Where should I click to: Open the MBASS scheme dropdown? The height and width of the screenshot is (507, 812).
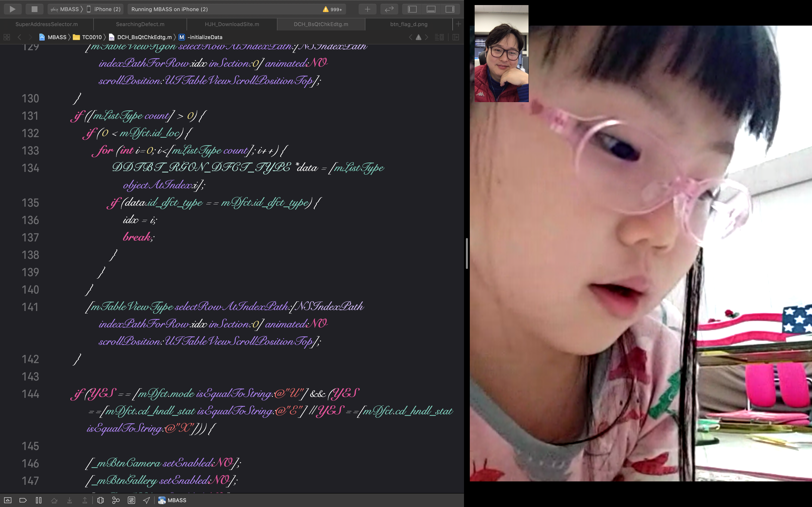(x=65, y=9)
